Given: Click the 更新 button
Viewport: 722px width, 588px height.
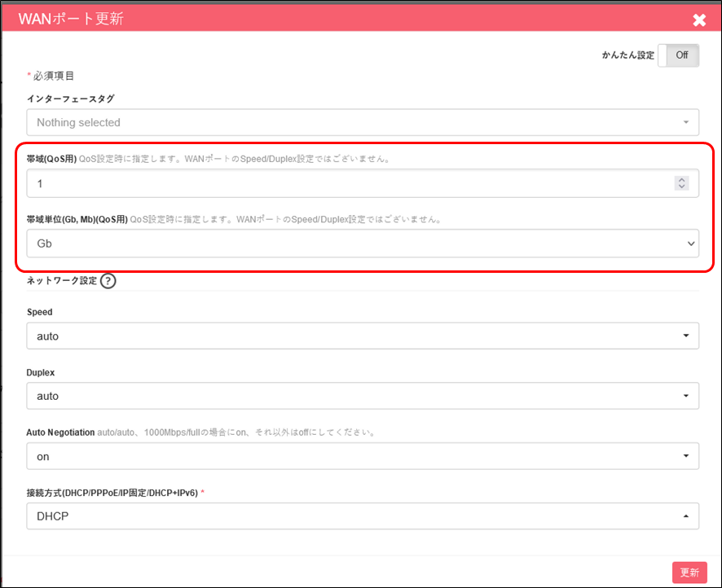Looking at the screenshot, I should pos(689,573).
